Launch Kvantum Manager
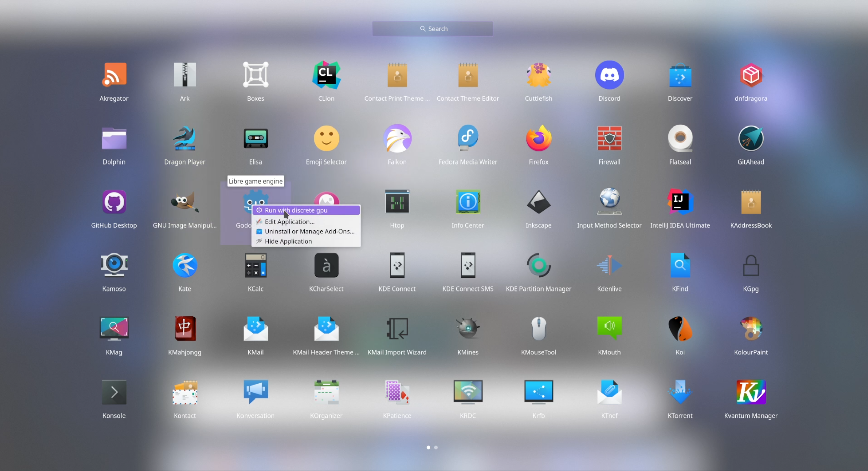868x471 pixels. pyautogui.click(x=751, y=392)
